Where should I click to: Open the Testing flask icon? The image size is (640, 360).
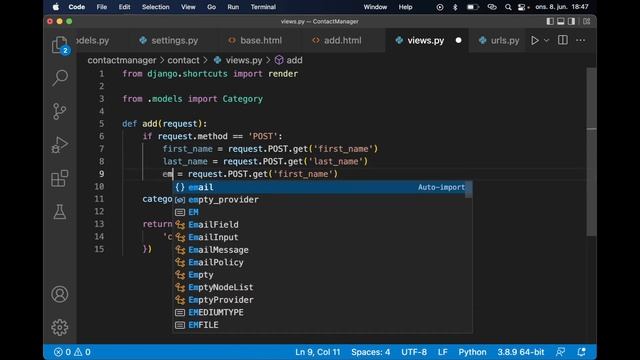pos(60,212)
